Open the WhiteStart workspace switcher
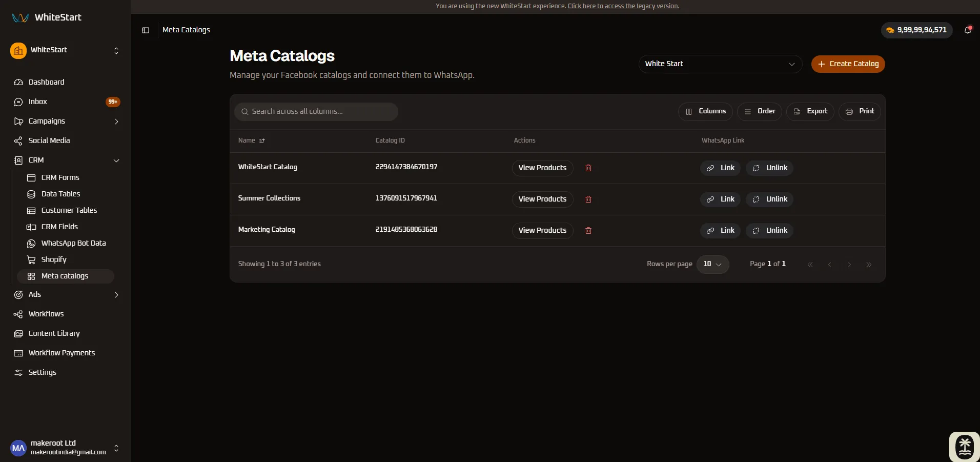This screenshot has width=980, height=462. (x=66, y=50)
